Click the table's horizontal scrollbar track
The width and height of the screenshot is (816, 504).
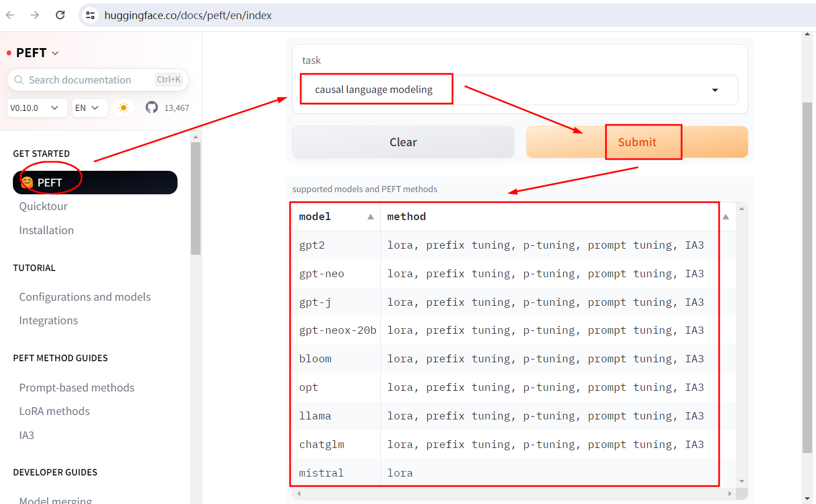(514, 493)
